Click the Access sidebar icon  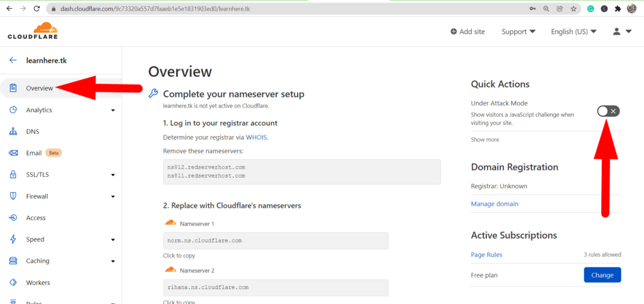coord(13,218)
